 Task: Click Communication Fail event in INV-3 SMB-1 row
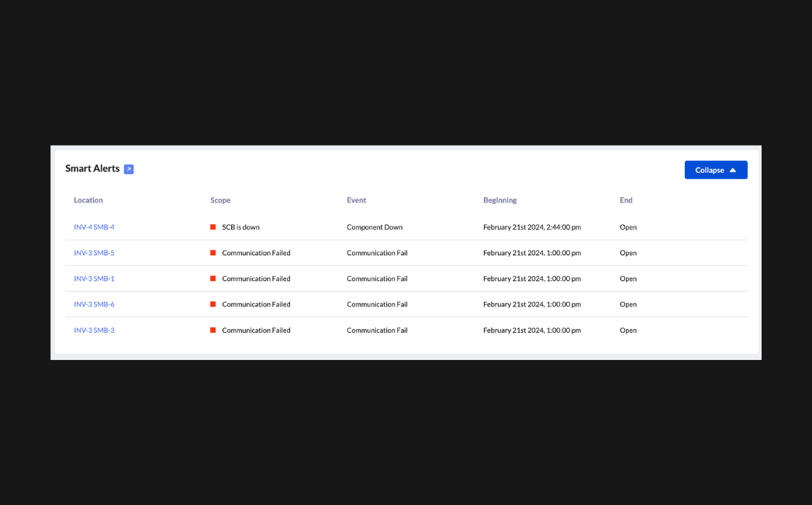377,278
